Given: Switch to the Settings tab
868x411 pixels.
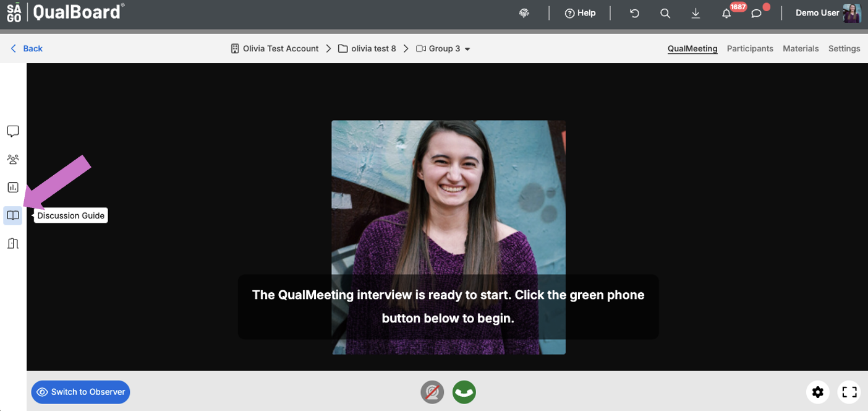Looking at the screenshot, I should [x=844, y=48].
